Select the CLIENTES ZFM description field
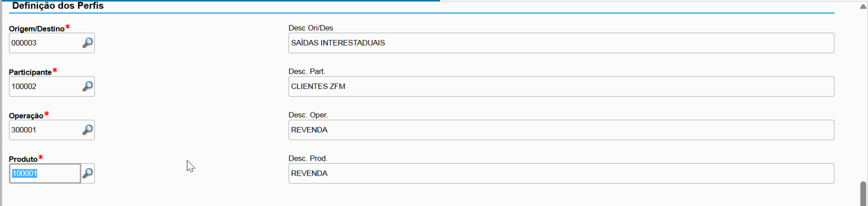868x206 pixels. click(561, 87)
